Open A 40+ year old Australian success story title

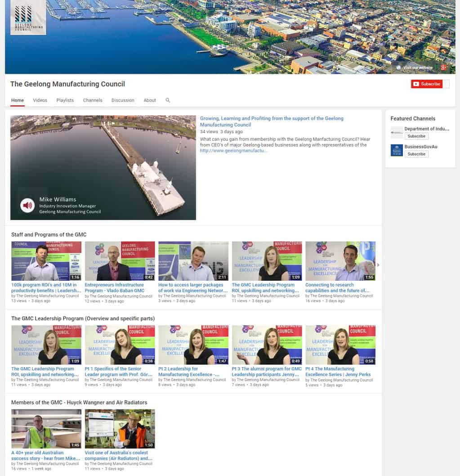point(46,455)
